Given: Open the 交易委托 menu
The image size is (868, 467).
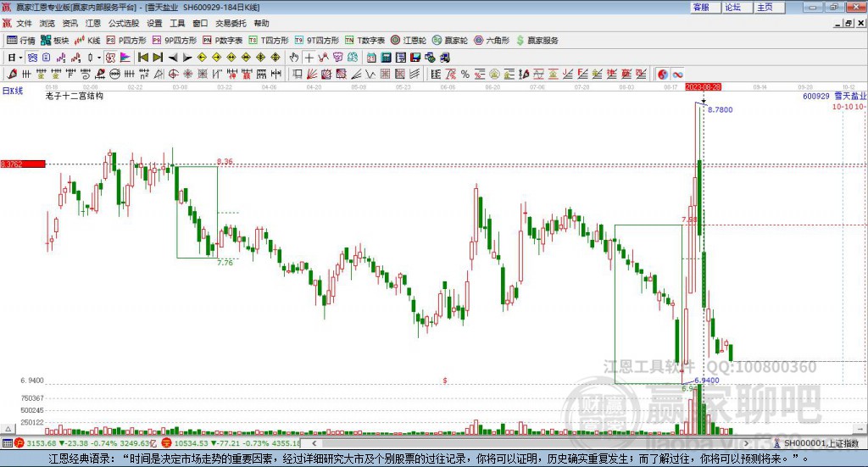Looking at the screenshot, I should click(231, 23).
